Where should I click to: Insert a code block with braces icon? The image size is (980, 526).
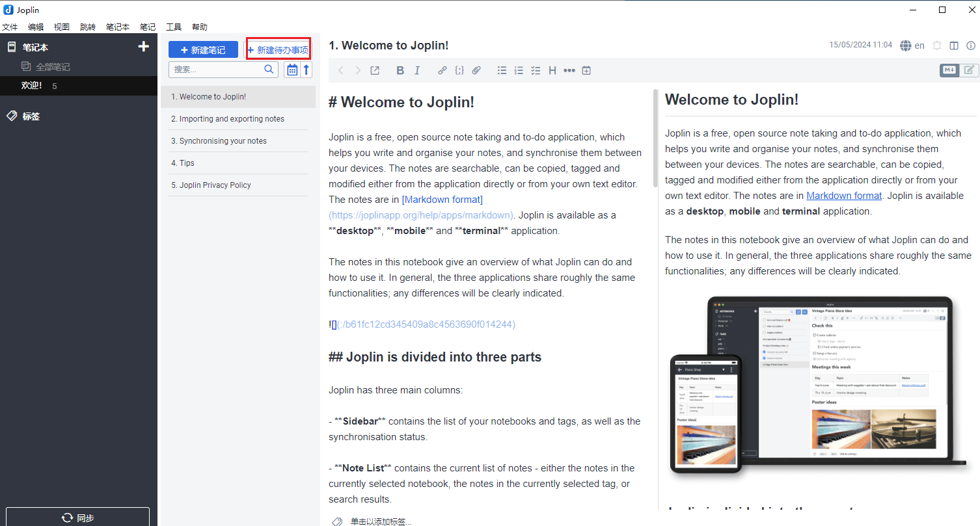click(x=459, y=71)
